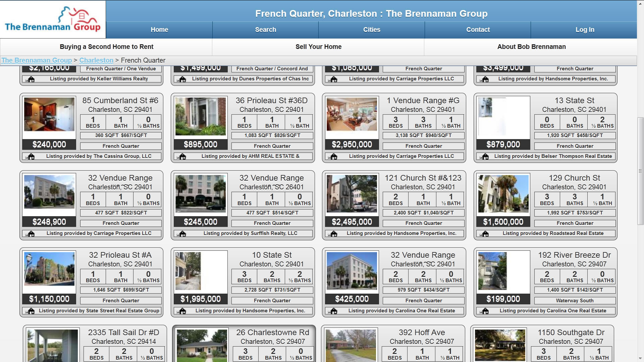The width and height of the screenshot is (644, 362).
Task: Click Log In in the navigation
Action: tap(585, 30)
